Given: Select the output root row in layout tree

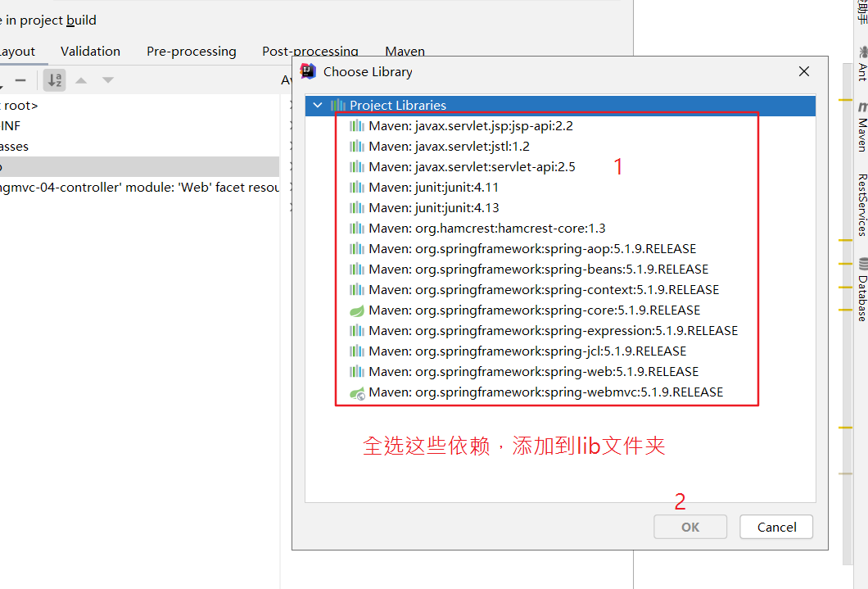Looking at the screenshot, I should pyautogui.click(x=139, y=105).
